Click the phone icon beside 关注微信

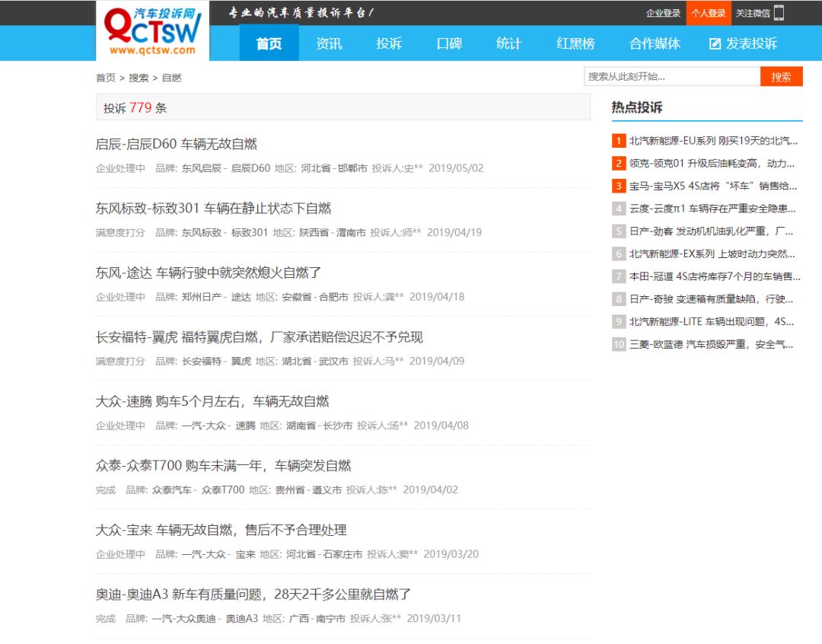point(779,13)
